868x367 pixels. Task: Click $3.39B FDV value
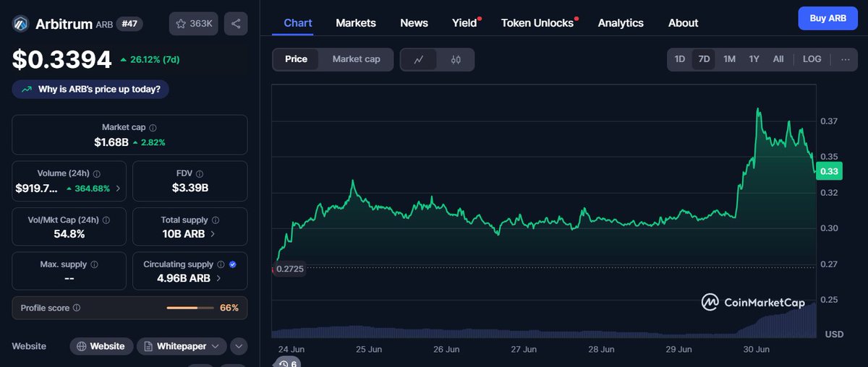point(190,188)
